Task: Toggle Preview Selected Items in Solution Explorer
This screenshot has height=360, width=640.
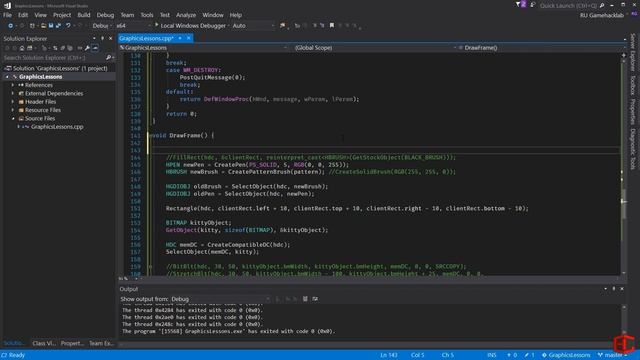Action: (x=95, y=48)
